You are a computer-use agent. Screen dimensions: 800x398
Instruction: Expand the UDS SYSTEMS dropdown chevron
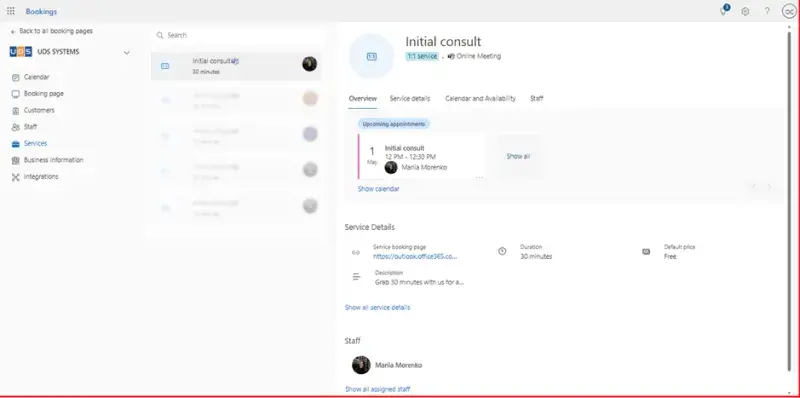(127, 53)
